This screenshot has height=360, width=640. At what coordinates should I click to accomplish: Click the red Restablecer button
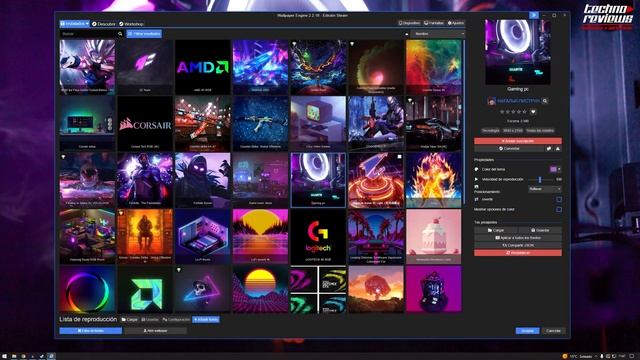coord(518,253)
